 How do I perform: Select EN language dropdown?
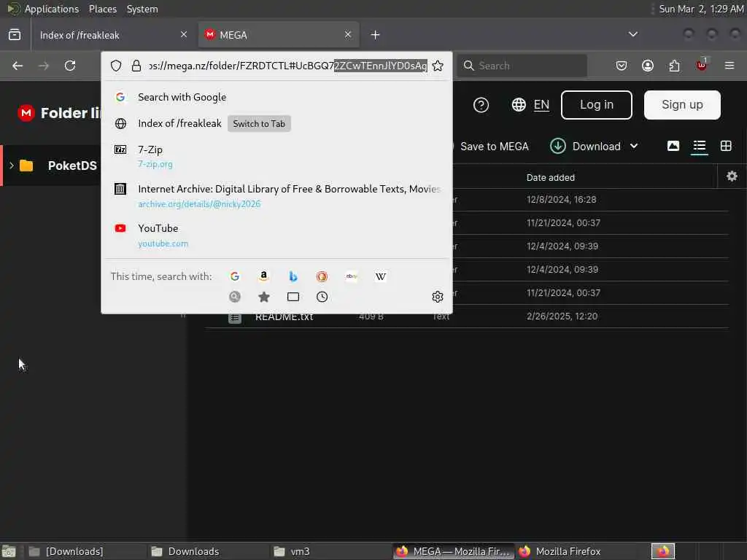pos(541,105)
